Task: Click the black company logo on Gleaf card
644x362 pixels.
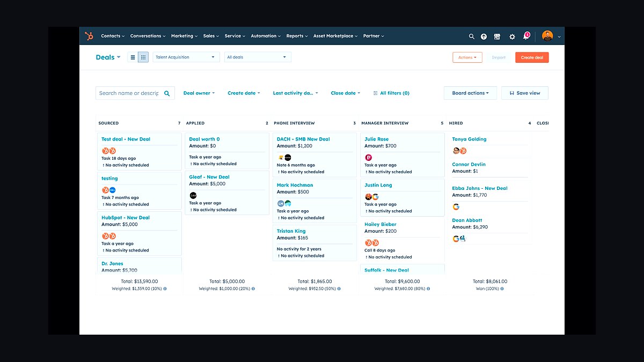Action: [193, 196]
